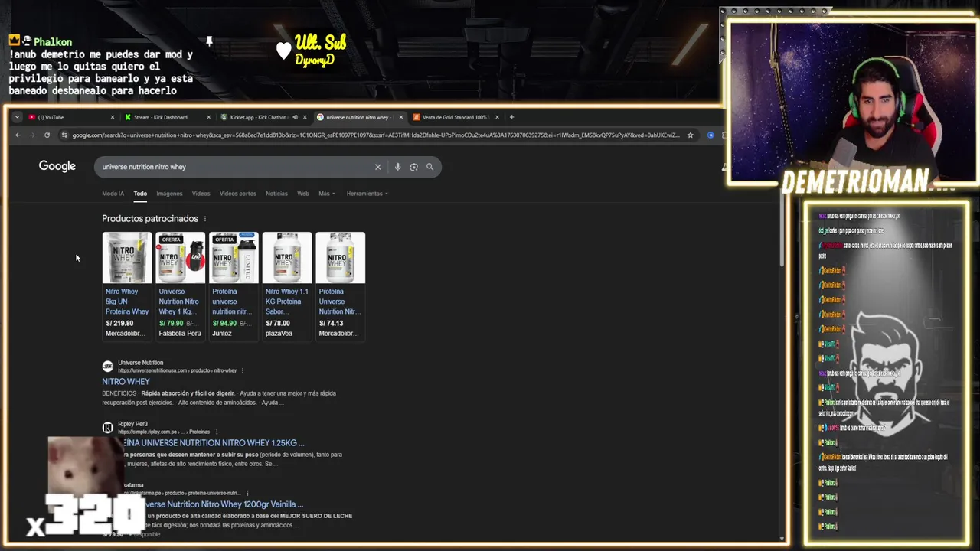Open the Videos results tab
Screen dimensions: 980x551
pos(201,194)
